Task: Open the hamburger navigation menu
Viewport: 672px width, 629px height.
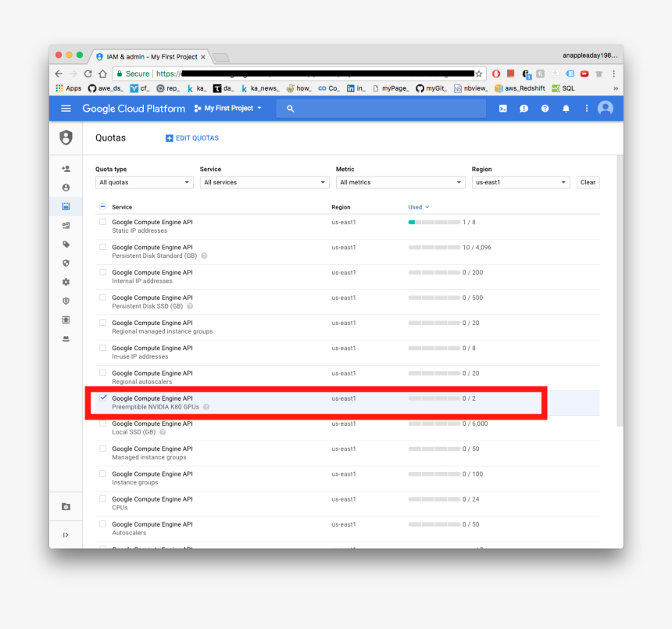Action: [x=66, y=109]
